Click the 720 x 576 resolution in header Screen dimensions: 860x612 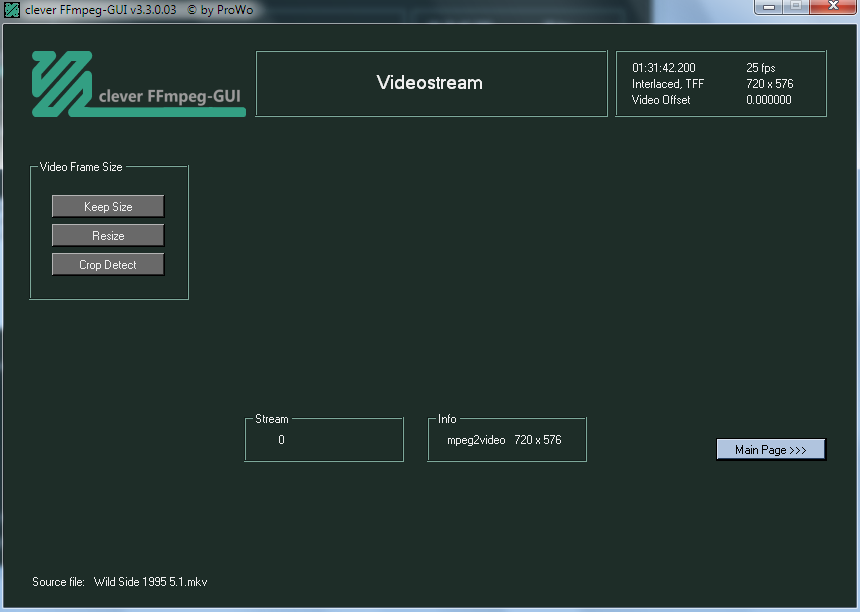pyautogui.click(x=770, y=84)
